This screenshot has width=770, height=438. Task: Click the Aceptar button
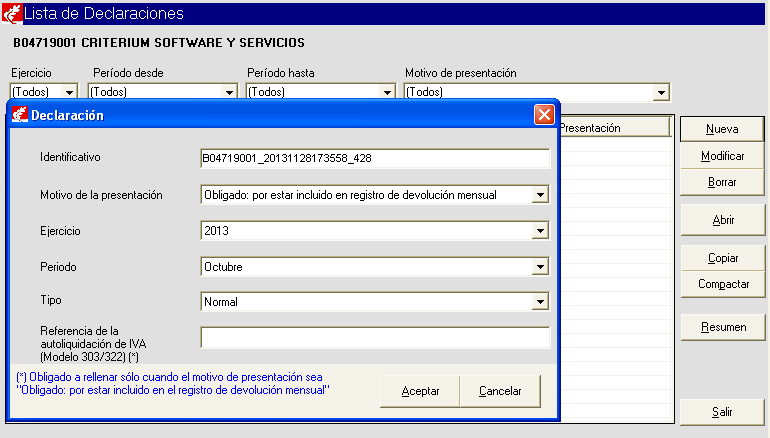tap(420, 391)
